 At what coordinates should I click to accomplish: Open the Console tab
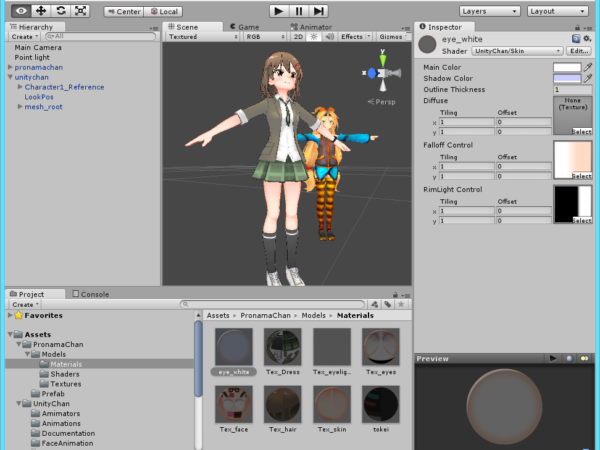(91, 294)
